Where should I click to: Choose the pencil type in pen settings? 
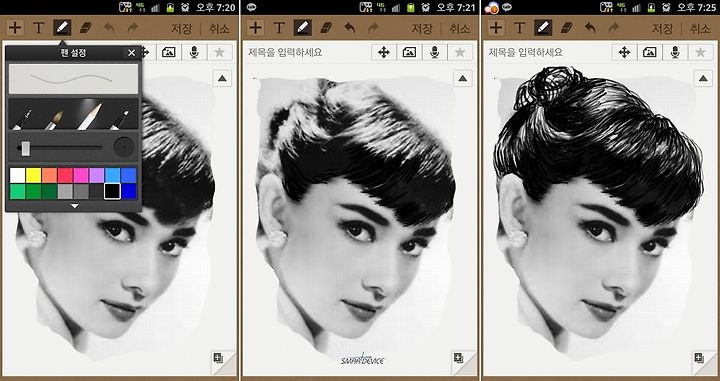[x=90, y=116]
